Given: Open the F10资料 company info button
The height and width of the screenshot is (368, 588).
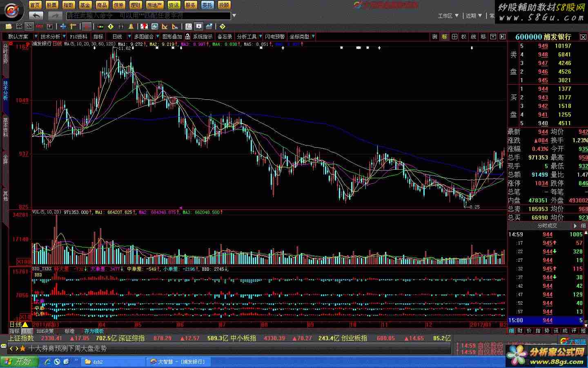Looking at the screenshot, I should point(78,37).
